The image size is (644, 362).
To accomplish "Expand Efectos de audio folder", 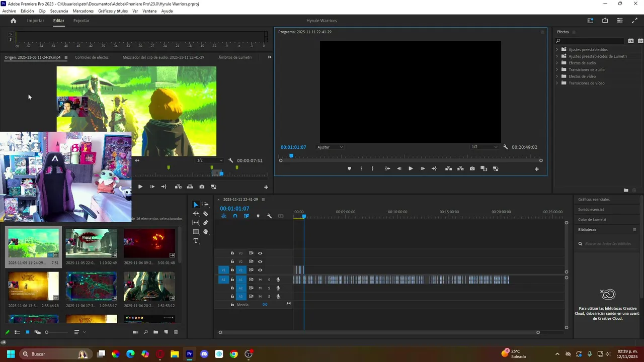I will click(557, 63).
